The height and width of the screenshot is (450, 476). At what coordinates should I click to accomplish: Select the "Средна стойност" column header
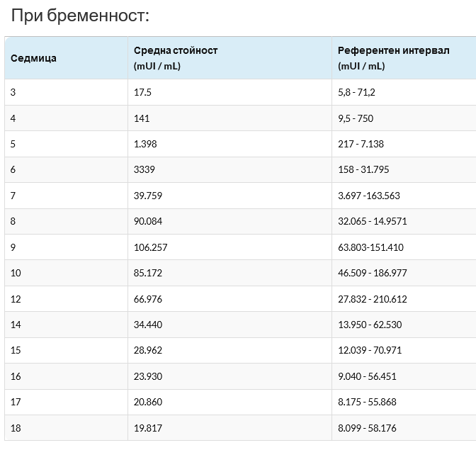176,50
